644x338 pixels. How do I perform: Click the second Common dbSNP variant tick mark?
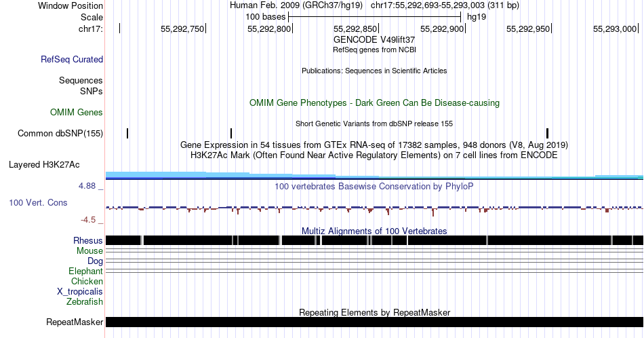point(231,133)
